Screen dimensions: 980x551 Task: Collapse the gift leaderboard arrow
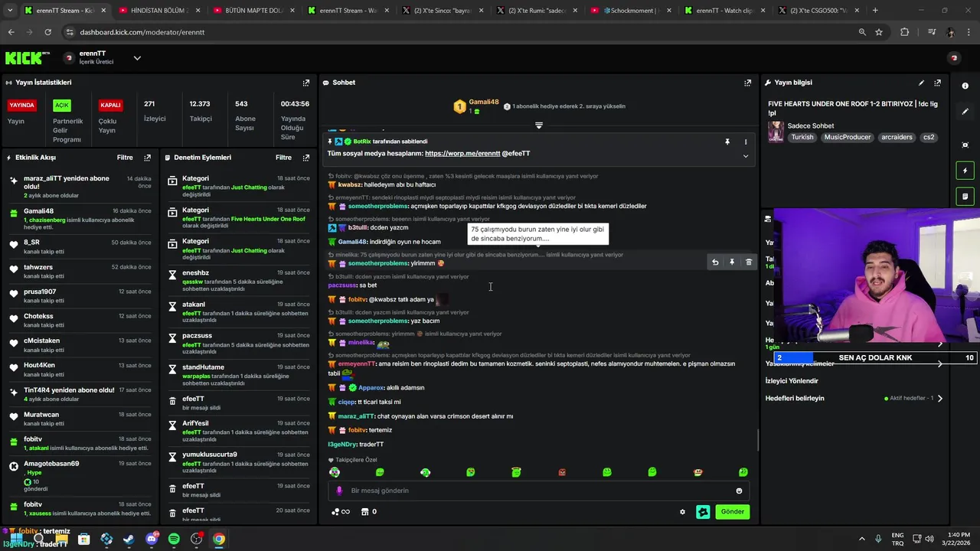coord(539,125)
